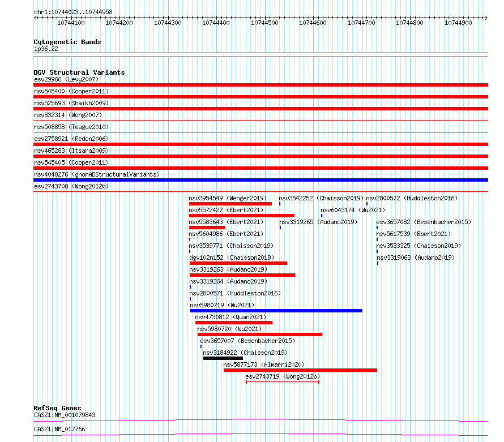Click the CASZ1|NM_001079843 gene label
The width and height of the screenshot is (504, 442).
coord(65,415)
